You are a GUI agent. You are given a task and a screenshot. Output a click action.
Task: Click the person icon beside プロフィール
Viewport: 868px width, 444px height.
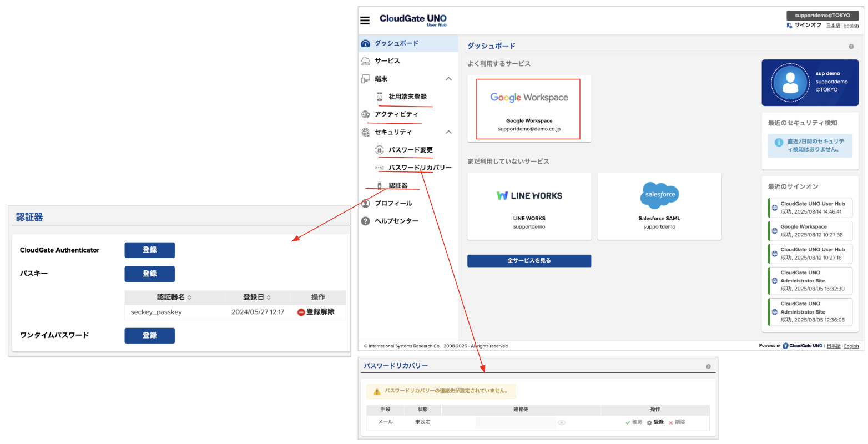click(365, 203)
